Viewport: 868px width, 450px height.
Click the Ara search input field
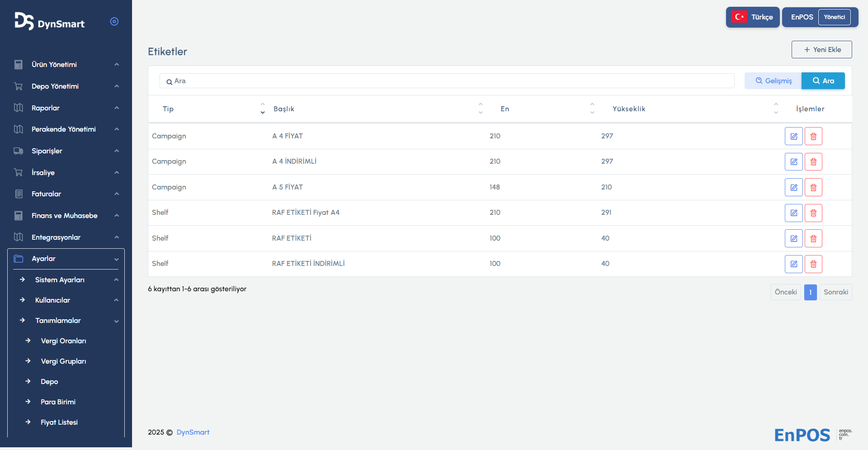point(448,81)
